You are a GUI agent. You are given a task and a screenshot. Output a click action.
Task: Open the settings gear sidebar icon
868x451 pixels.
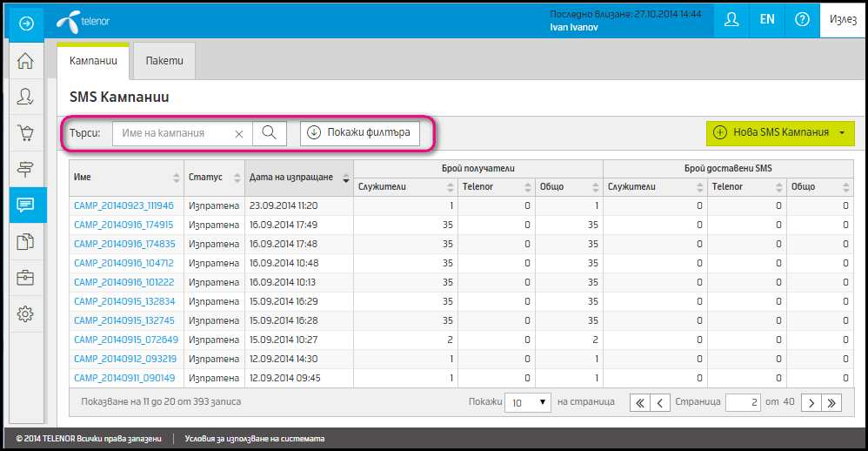(25, 314)
